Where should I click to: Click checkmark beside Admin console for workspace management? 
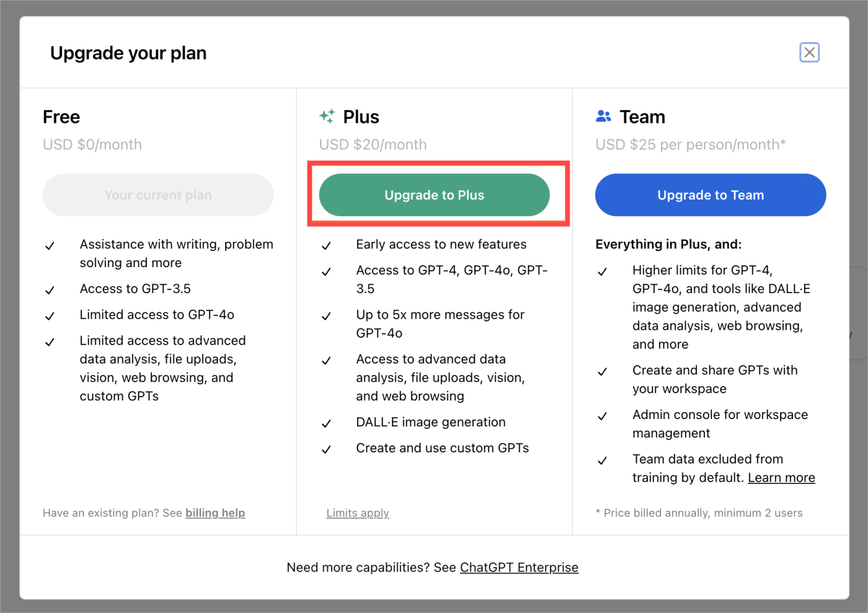click(x=602, y=416)
